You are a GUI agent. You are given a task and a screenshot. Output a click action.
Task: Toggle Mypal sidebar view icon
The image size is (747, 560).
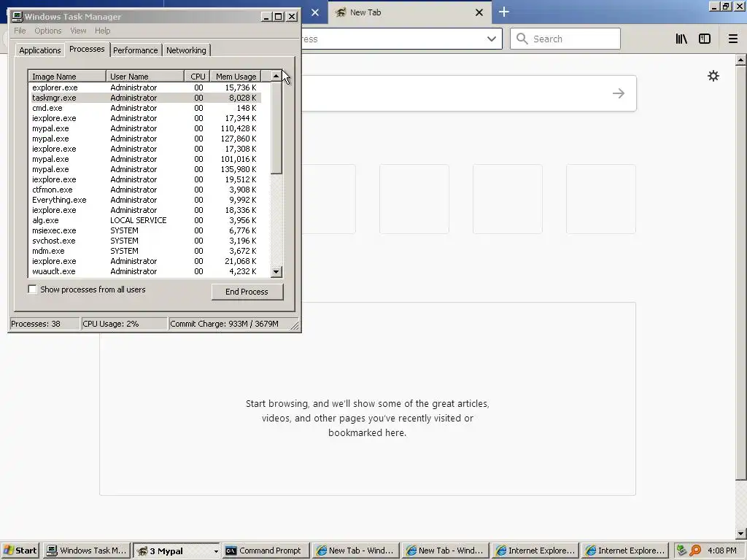pos(705,39)
